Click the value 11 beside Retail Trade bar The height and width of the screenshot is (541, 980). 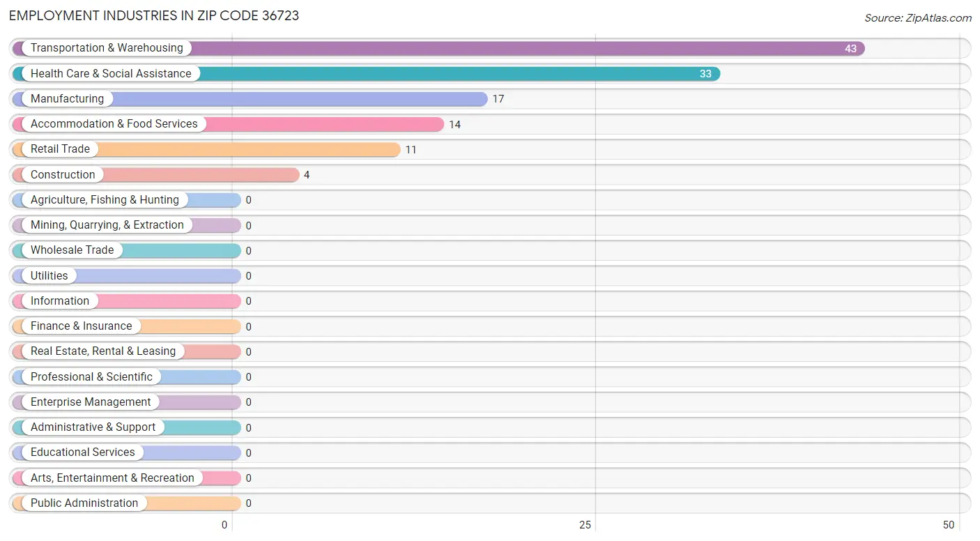pyautogui.click(x=411, y=150)
